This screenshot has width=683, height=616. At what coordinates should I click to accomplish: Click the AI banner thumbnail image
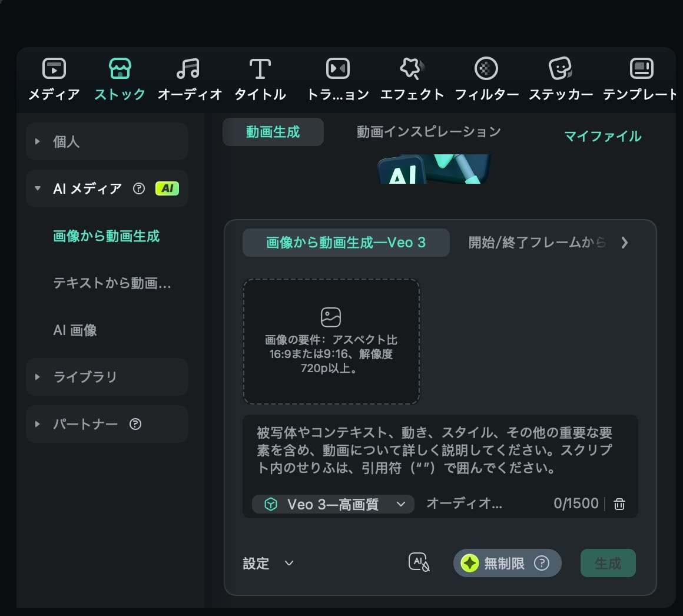click(434, 169)
